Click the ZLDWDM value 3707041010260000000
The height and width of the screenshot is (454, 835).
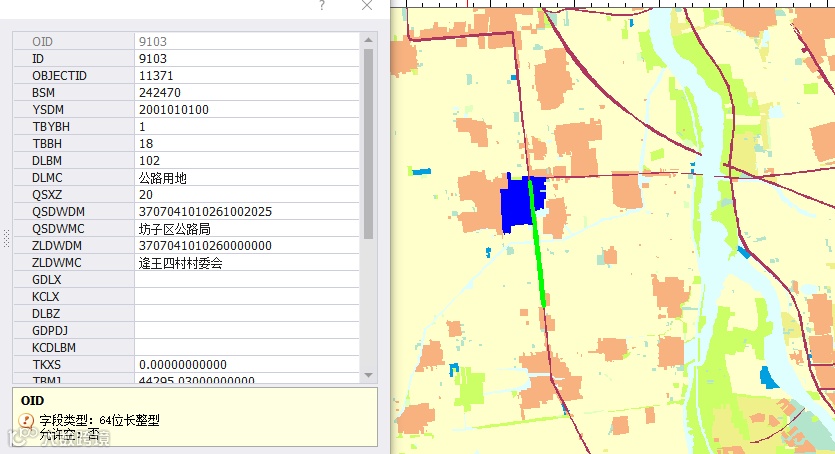pos(206,246)
